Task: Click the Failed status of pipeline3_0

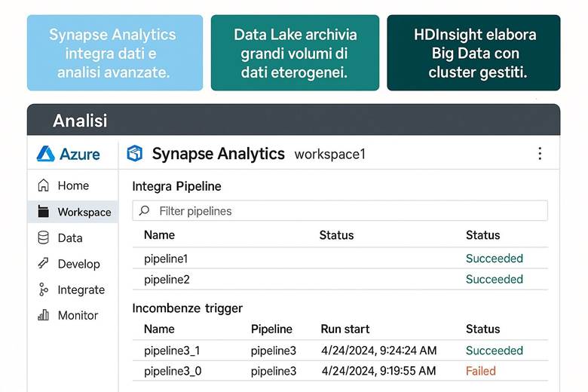Action: pyautogui.click(x=480, y=371)
